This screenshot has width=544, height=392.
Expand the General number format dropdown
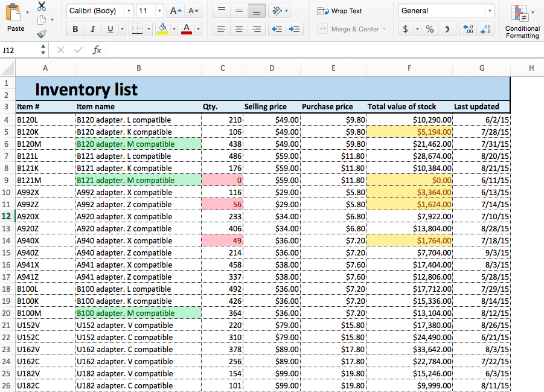489,11
